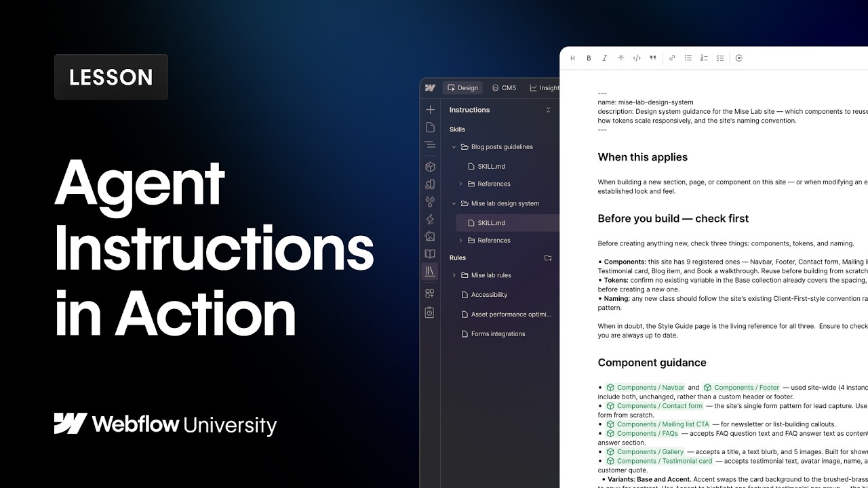Click the 'When this applies' heading
Viewport: 868px width, 488px height.
[643, 157]
